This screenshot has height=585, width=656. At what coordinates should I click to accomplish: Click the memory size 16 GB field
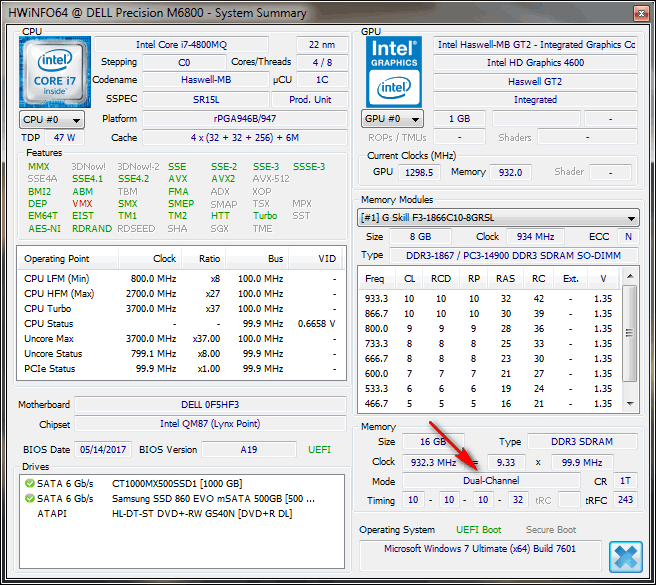[x=433, y=442]
